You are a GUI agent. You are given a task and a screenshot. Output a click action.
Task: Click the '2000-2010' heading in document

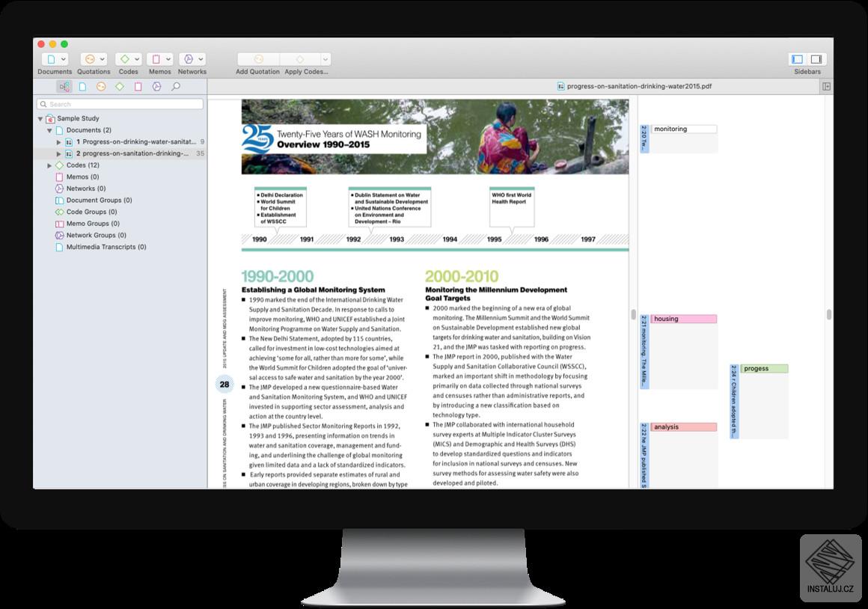pyautogui.click(x=462, y=276)
